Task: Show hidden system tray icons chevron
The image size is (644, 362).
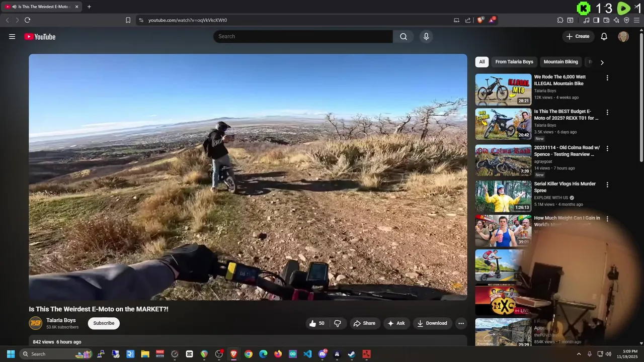Action: tap(579, 354)
